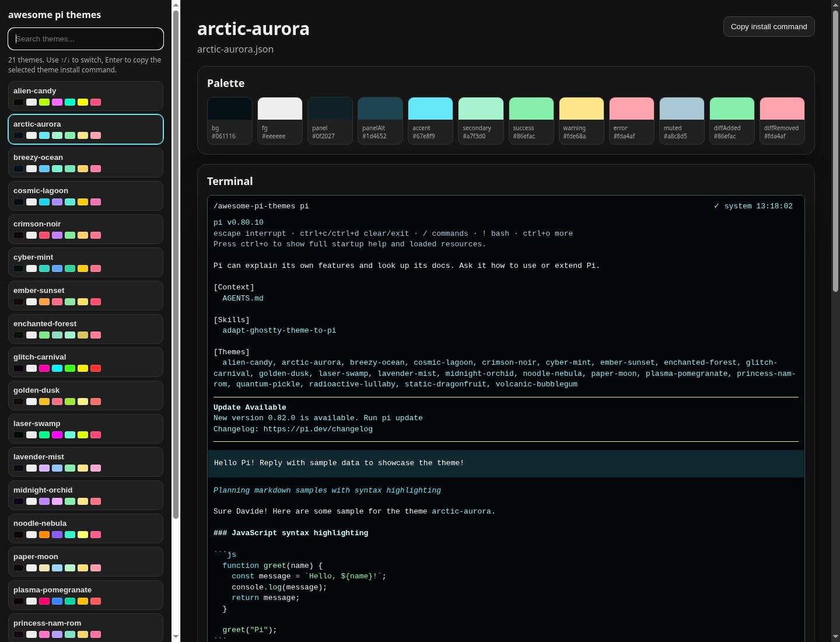Select the lavender-mist theme
This screenshot has width=840, height=642.
click(86, 462)
